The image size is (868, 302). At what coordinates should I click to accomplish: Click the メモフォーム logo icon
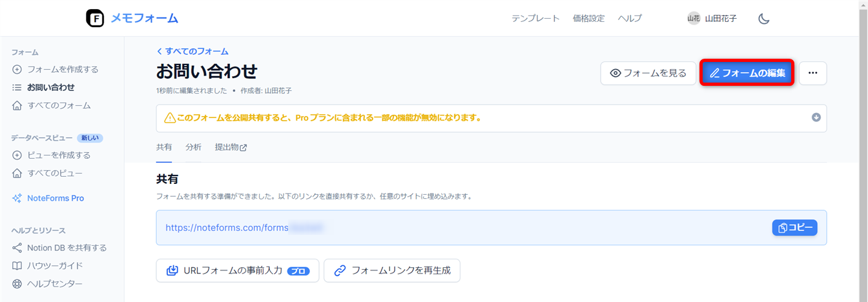pyautogui.click(x=95, y=18)
